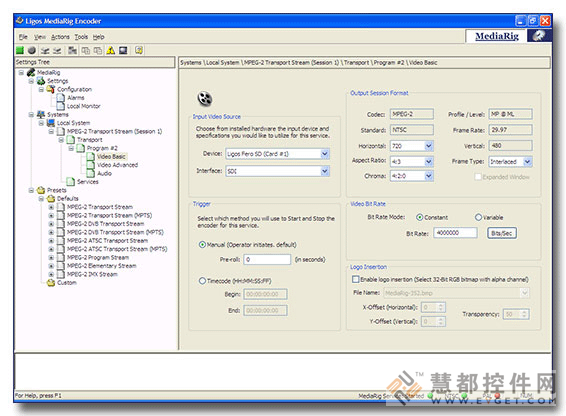Select Video Advanced in the tree
Screen dimensions: 566x416
click(118, 165)
